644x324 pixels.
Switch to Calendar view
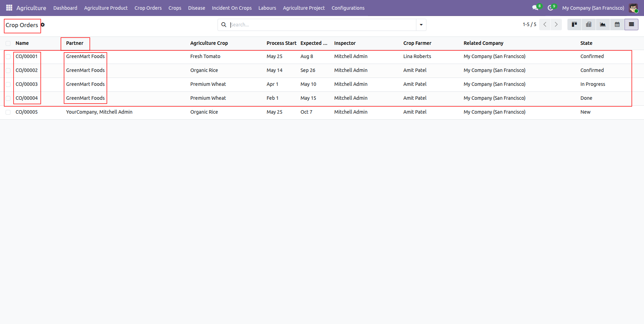click(617, 24)
